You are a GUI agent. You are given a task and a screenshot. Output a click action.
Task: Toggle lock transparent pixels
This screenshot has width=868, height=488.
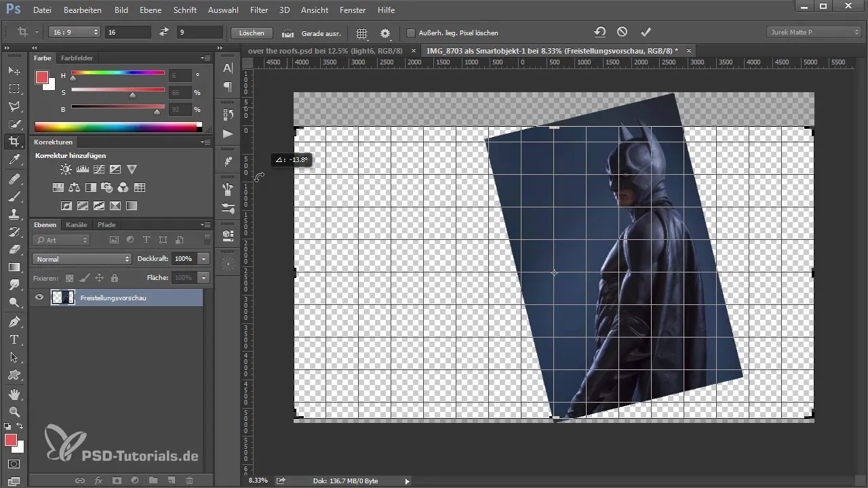click(x=69, y=278)
